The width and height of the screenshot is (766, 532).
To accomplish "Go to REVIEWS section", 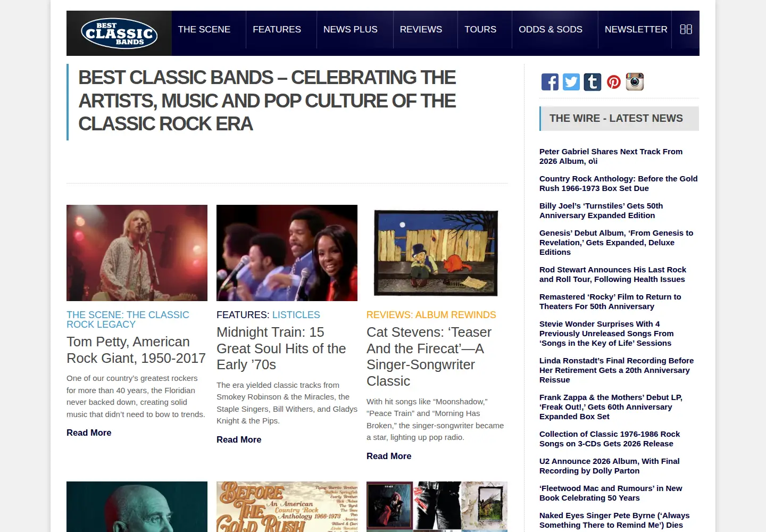I will coord(421,29).
